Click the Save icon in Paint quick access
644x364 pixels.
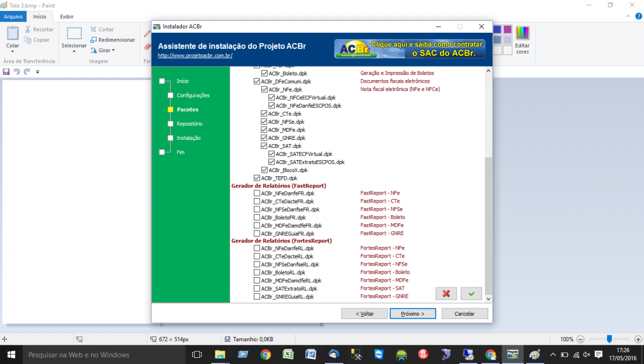6,71
